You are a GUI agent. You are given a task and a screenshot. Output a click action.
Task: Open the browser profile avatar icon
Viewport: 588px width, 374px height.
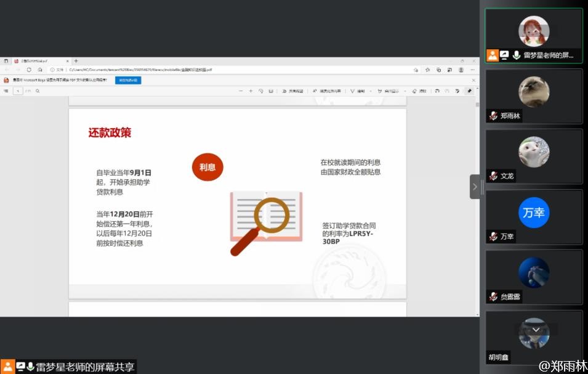click(461, 70)
